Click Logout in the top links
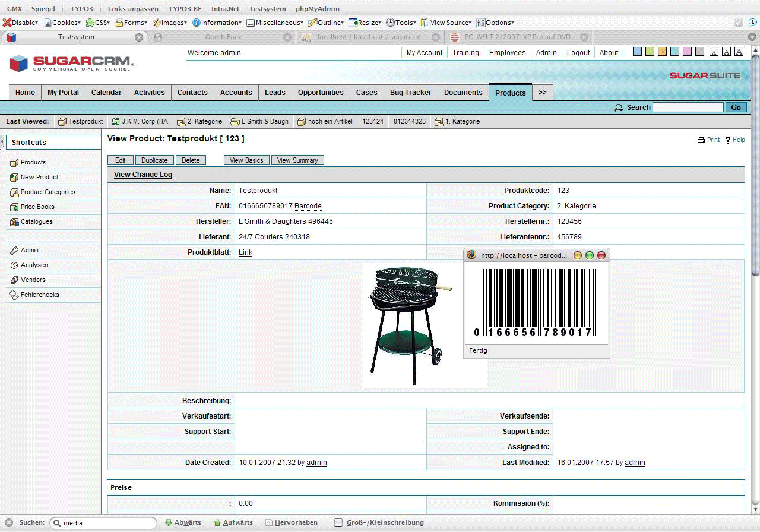Screen dimensions: 760x532 578,53
